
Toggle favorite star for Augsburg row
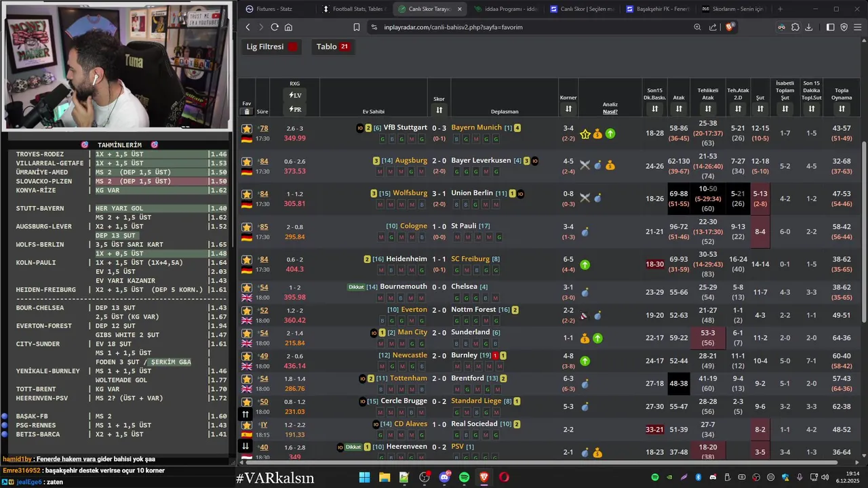[x=247, y=161]
